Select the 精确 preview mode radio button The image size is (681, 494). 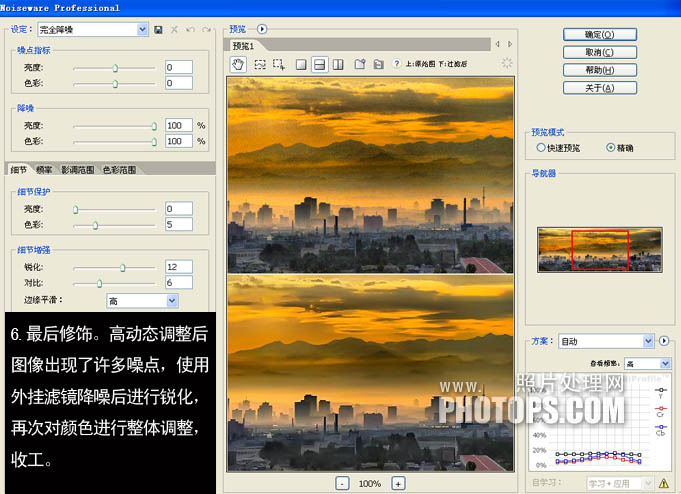(x=611, y=147)
